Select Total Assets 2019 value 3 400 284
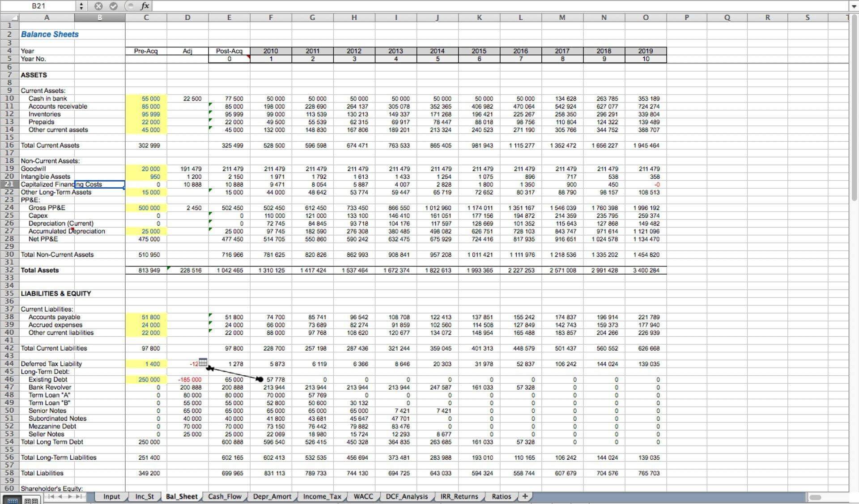This screenshot has height=504, width=859. [646, 270]
